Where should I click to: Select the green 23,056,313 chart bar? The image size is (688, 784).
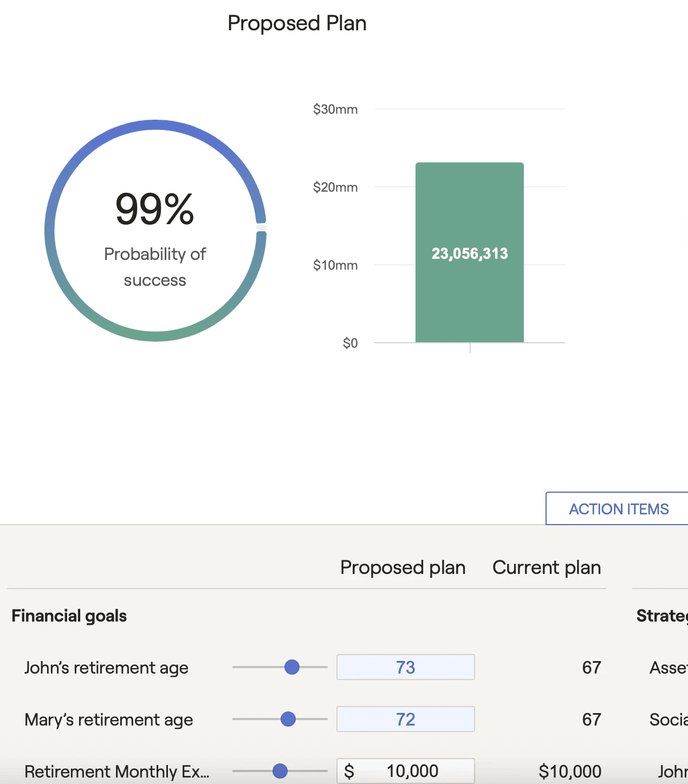(470, 253)
